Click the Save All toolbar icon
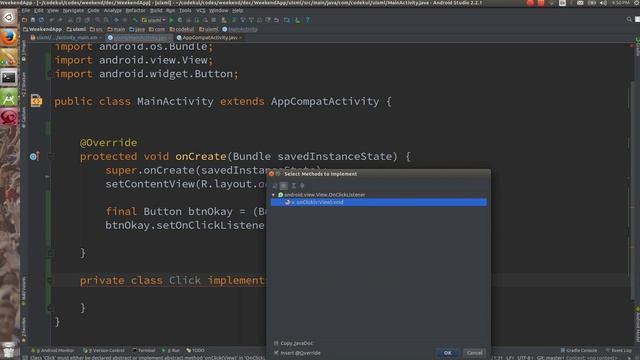The width and height of the screenshot is (640, 360). click(x=33, y=20)
